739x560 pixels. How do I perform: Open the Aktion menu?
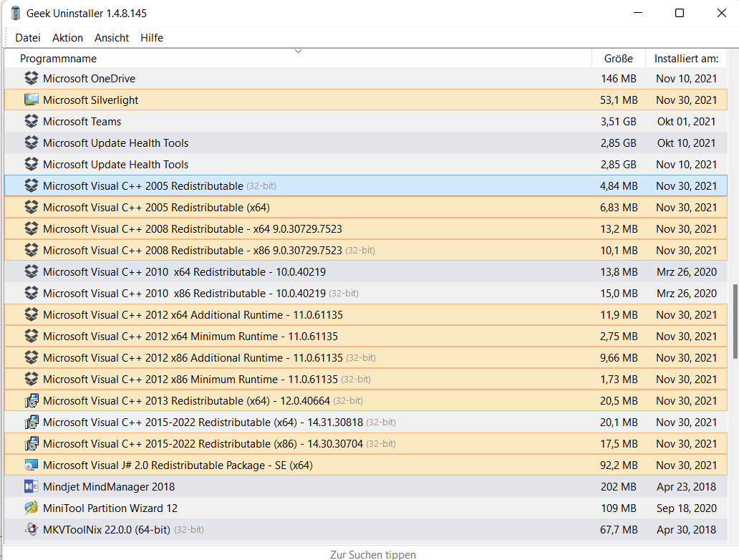click(67, 38)
